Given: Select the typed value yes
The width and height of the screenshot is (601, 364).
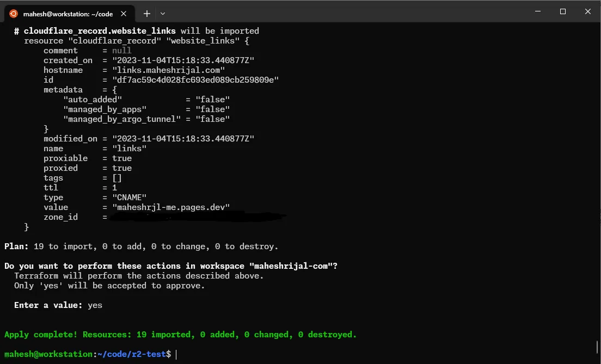Looking at the screenshot, I should click(x=95, y=305).
